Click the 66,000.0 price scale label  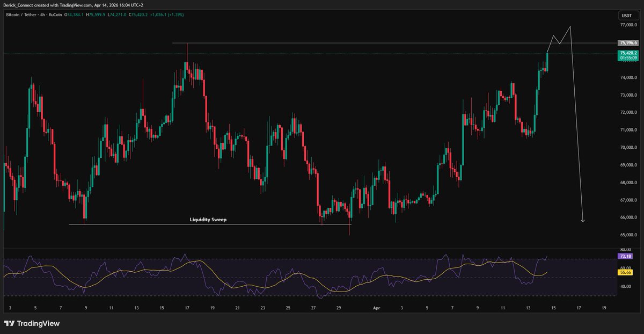click(628, 217)
